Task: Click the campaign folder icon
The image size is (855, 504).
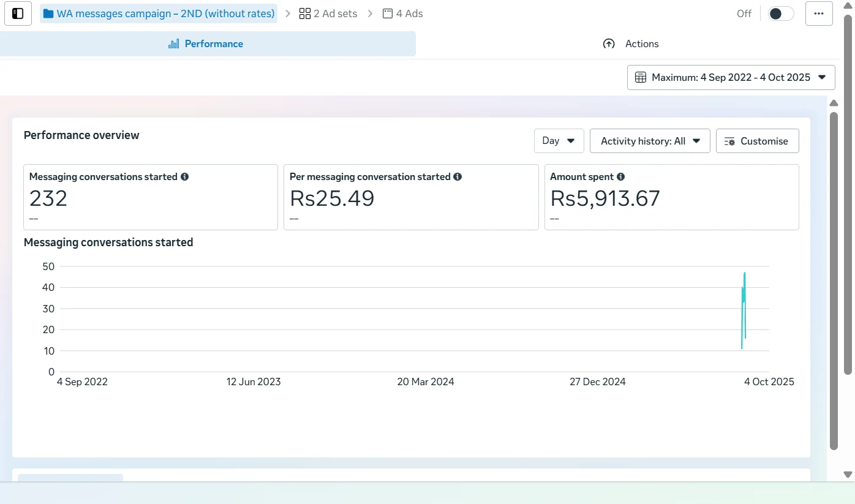Action: [48, 13]
